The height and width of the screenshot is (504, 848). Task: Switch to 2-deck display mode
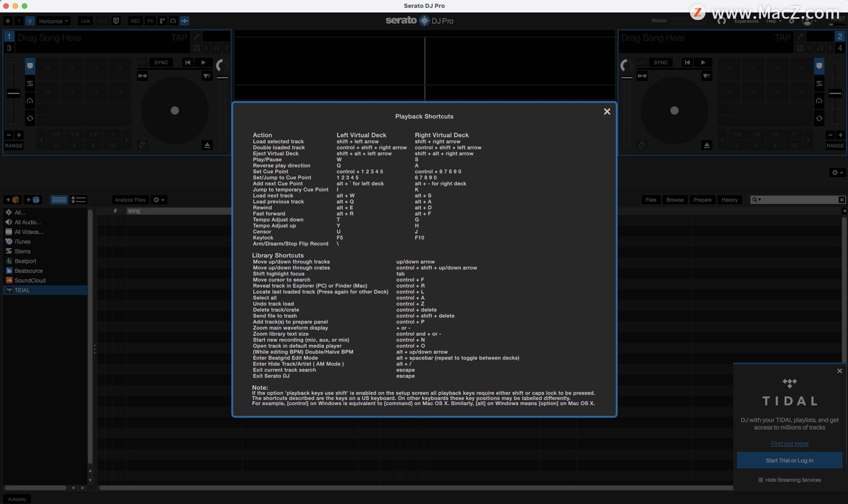(30, 21)
